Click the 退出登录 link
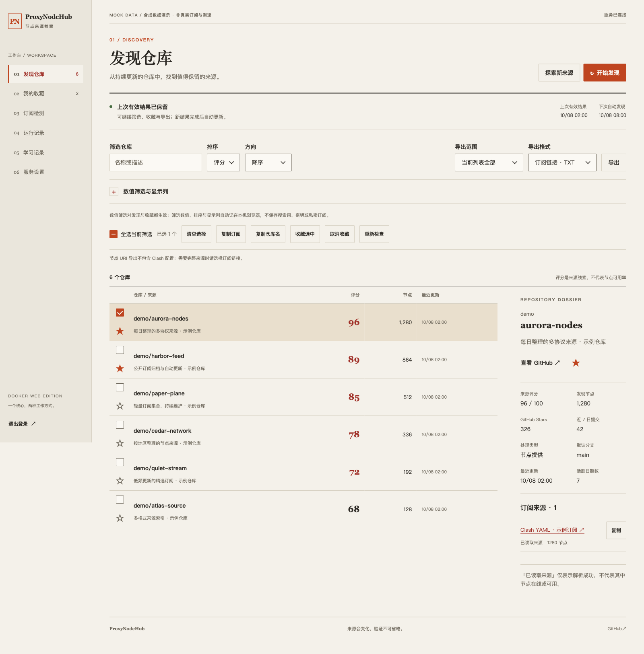 point(22,424)
